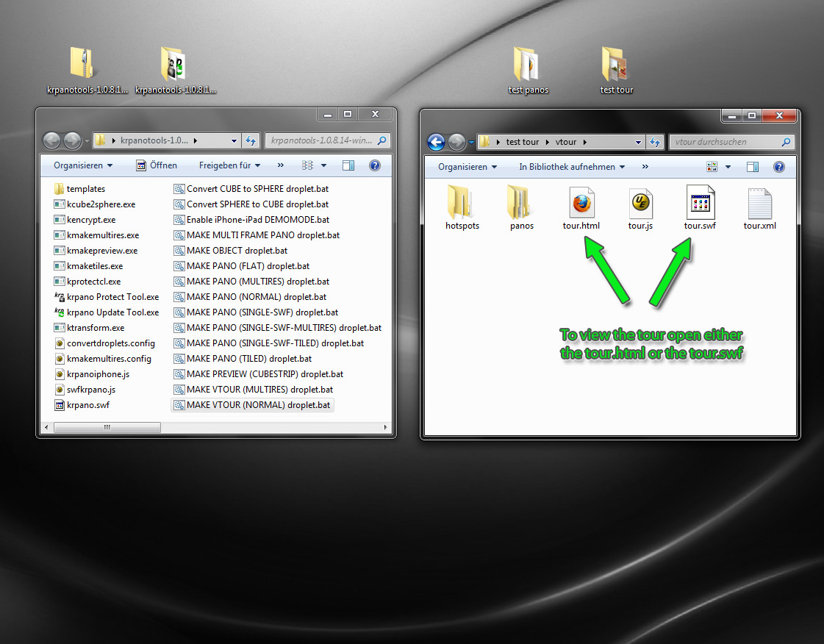The width and height of the screenshot is (824, 644).
Task: Expand In Bibliothek aufnehmen dropdown
Action: click(572, 167)
